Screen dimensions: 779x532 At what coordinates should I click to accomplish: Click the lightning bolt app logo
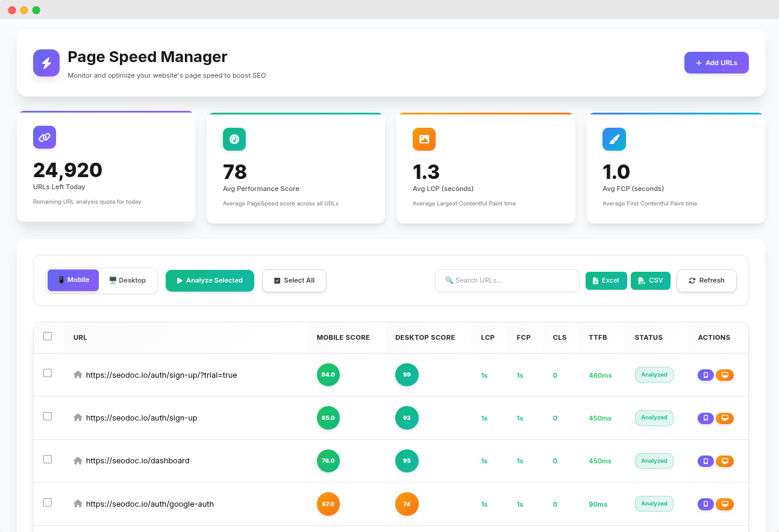[x=46, y=63]
